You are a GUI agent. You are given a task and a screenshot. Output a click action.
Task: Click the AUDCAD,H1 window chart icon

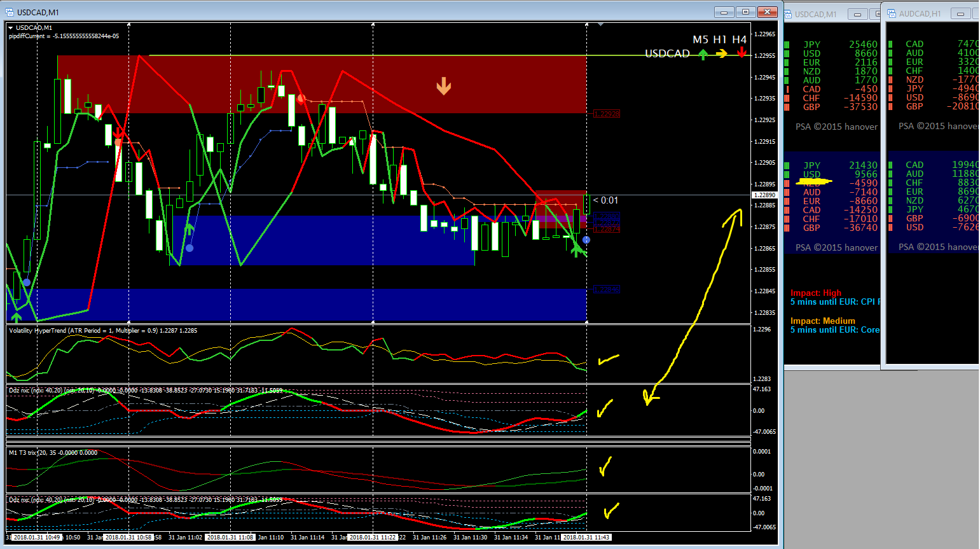pos(892,13)
